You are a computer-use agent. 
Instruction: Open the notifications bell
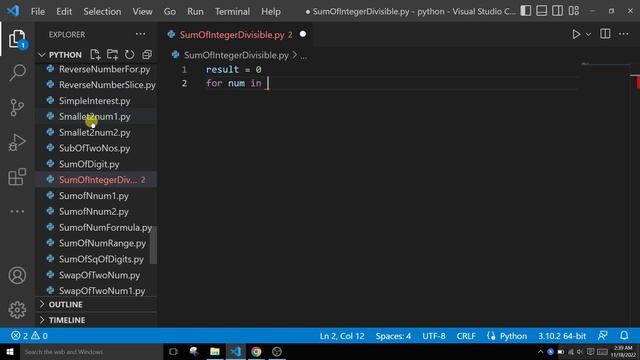[x=624, y=336]
